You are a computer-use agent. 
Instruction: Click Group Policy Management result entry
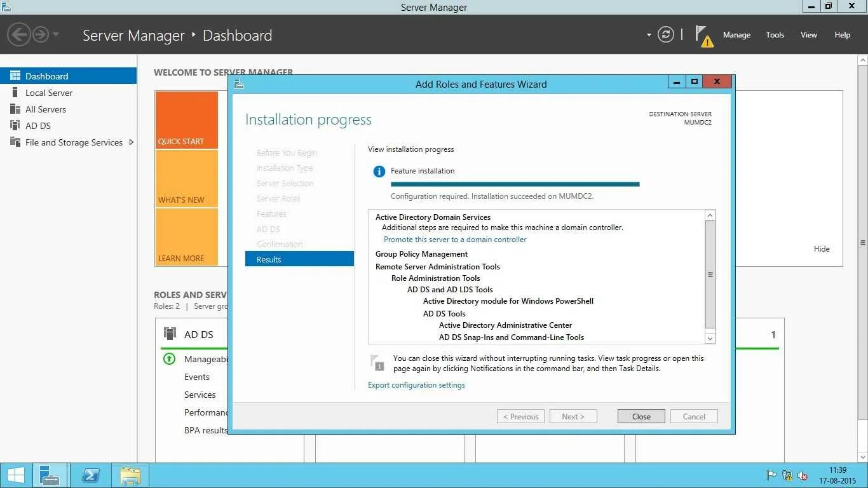421,254
